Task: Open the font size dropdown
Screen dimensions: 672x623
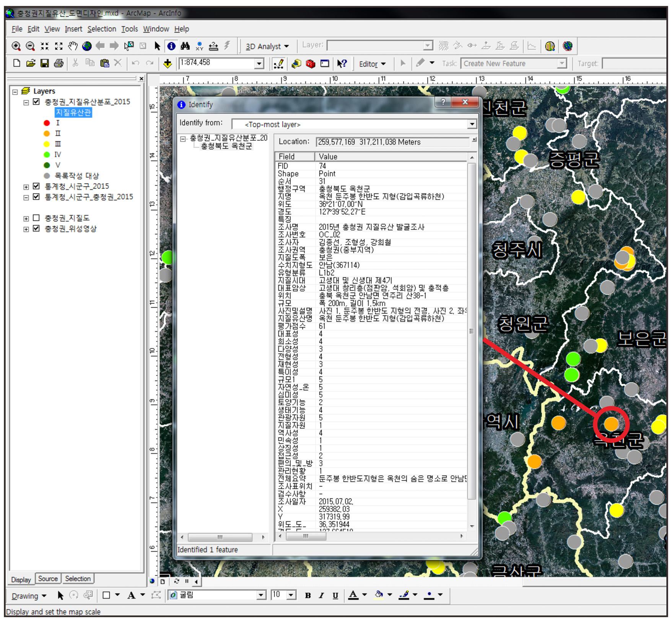Action: click(x=291, y=595)
